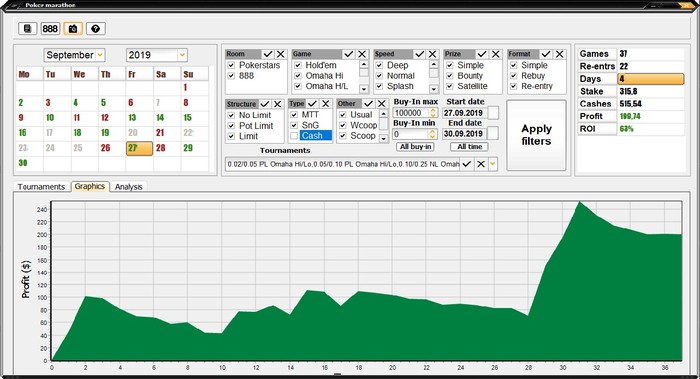Expand the September month dropdown
700x379 pixels.
pos(100,55)
